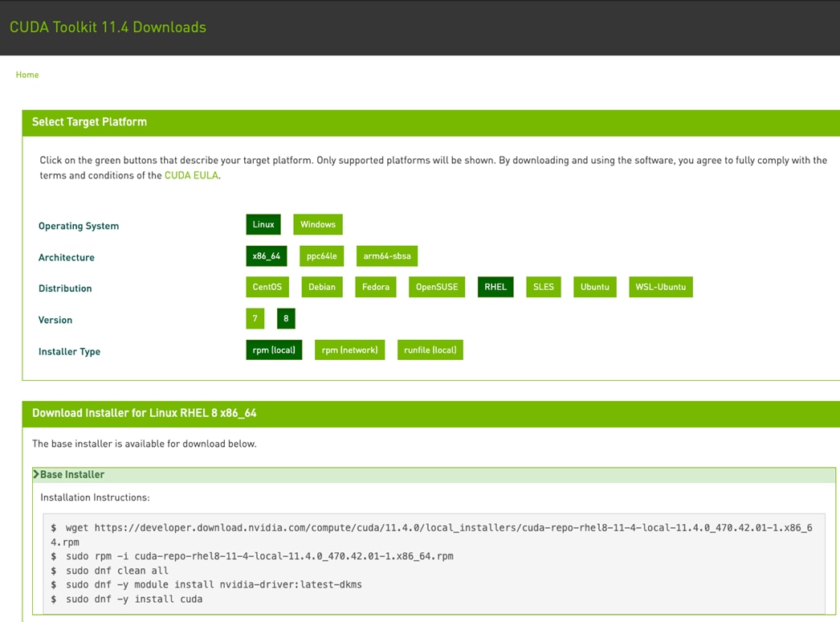Click the wget command line
Image resolution: width=840 pixels, height=622 pixels.
point(432,534)
